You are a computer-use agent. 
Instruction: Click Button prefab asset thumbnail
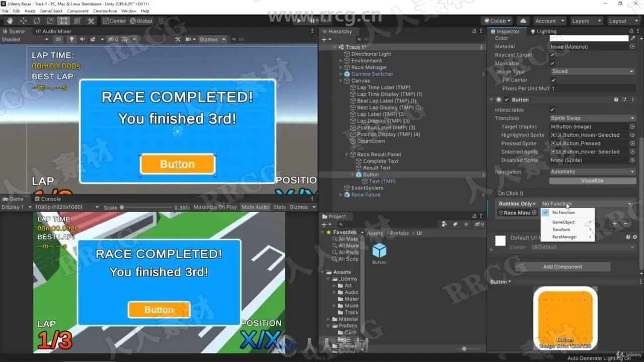click(x=379, y=250)
